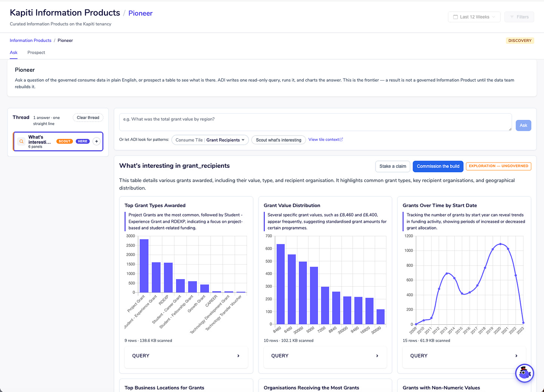Click the magnifier icon in the thread card
The height and width of the screenshot is (392, 544).
tap(21, 141)
